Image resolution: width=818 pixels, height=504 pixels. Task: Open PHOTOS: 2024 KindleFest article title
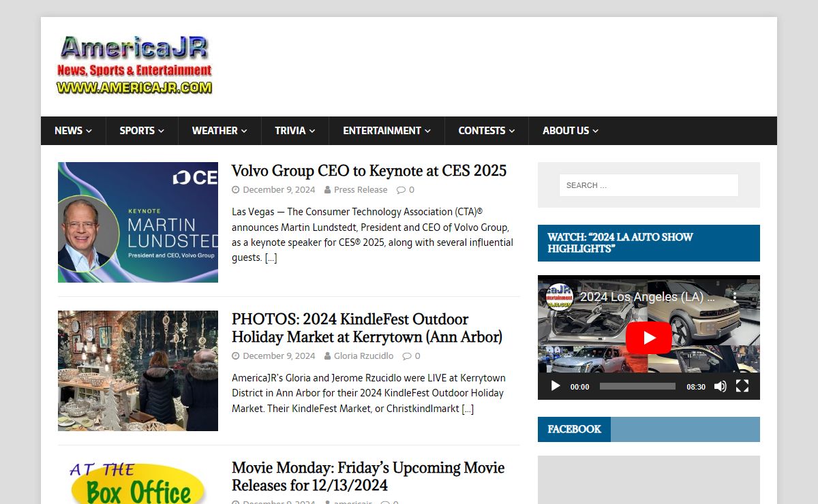tap(367, 328)
